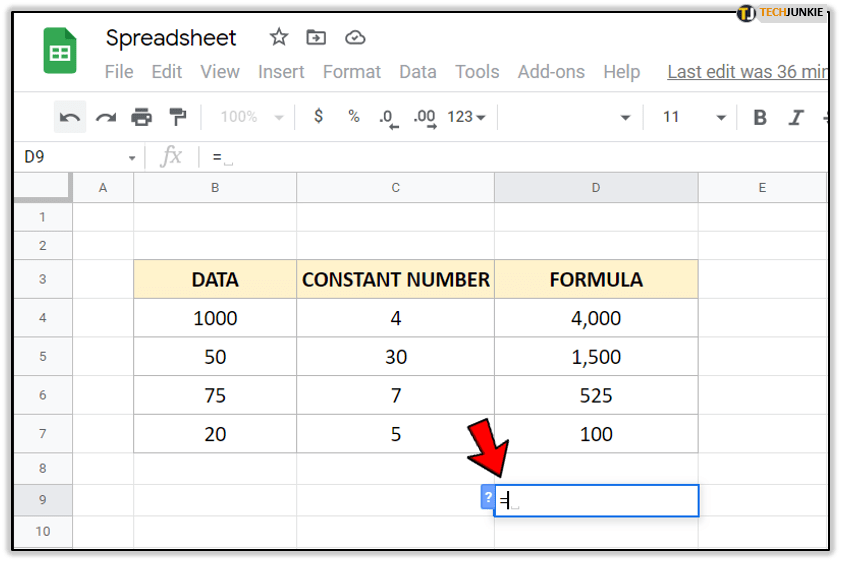Click the print icon

tap(142, 117)
